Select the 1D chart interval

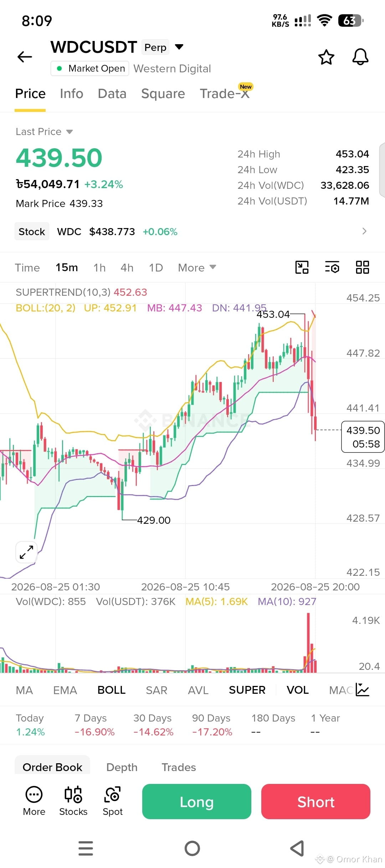[x=156, y=268]
